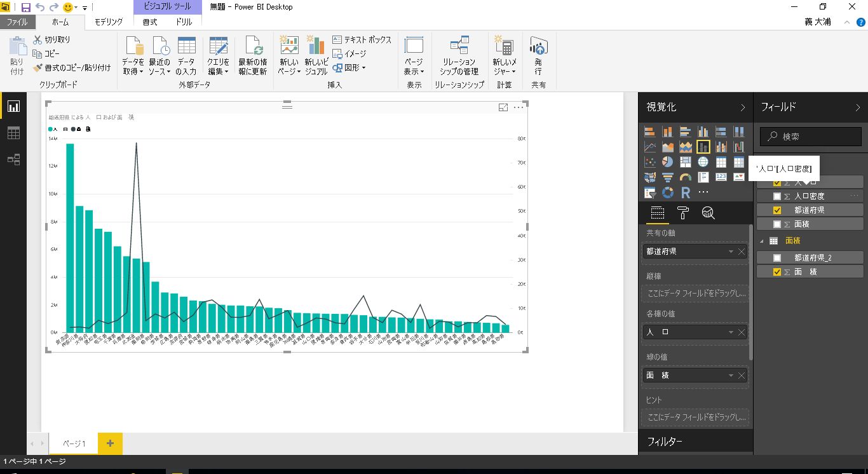Click Cut (切り取り) in clipboard group
This screenshot has width=868, height=474.
[52, 39]
